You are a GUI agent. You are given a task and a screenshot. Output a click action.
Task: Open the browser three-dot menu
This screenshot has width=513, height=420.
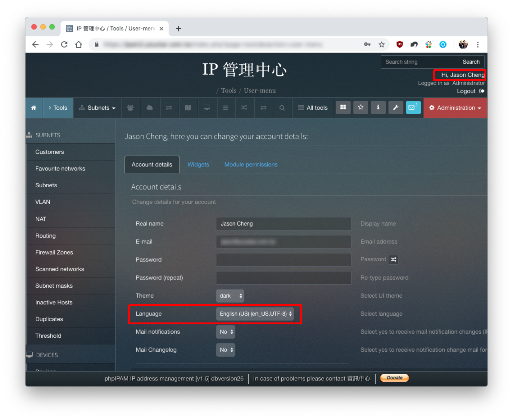[478, 44]
